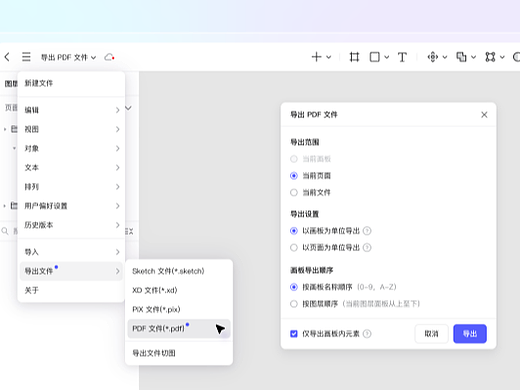Select the 当前文件 radio option

[x=294, y=192]
